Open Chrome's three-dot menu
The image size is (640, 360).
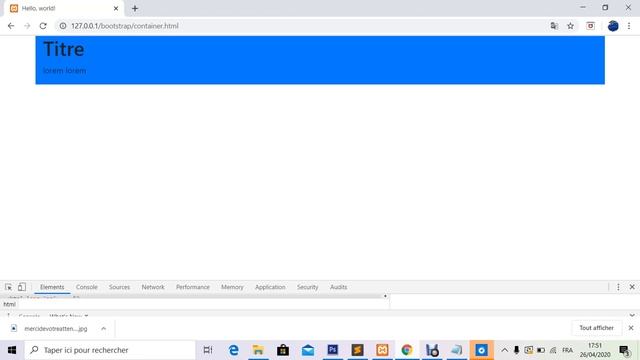pos(629,26)
